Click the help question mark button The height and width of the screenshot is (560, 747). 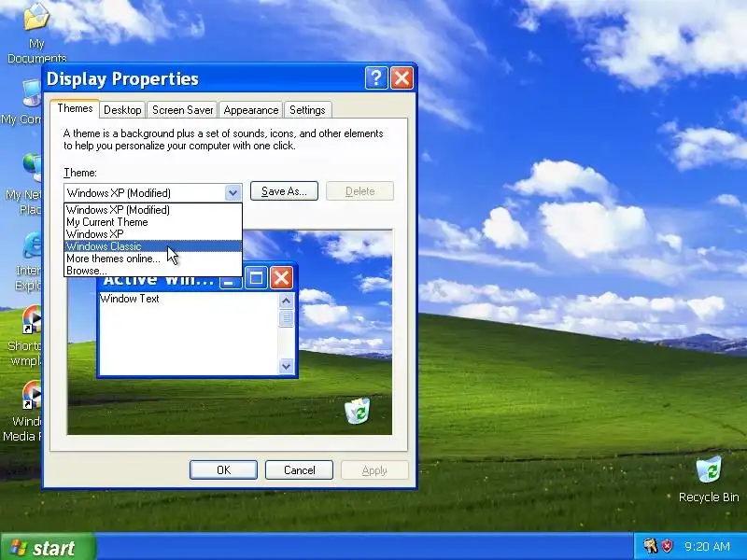pos(376,77)
